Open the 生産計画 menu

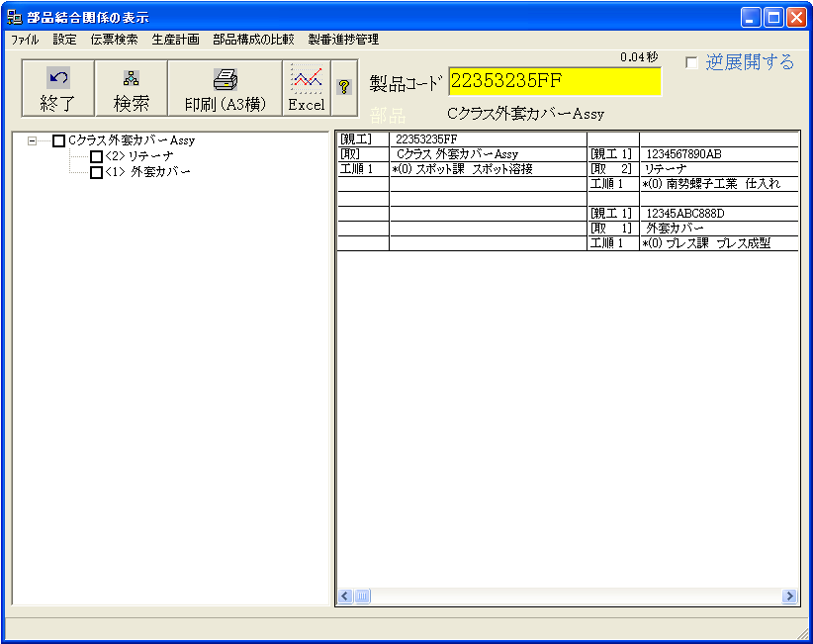pyautogui.click(x=175, y=40)
